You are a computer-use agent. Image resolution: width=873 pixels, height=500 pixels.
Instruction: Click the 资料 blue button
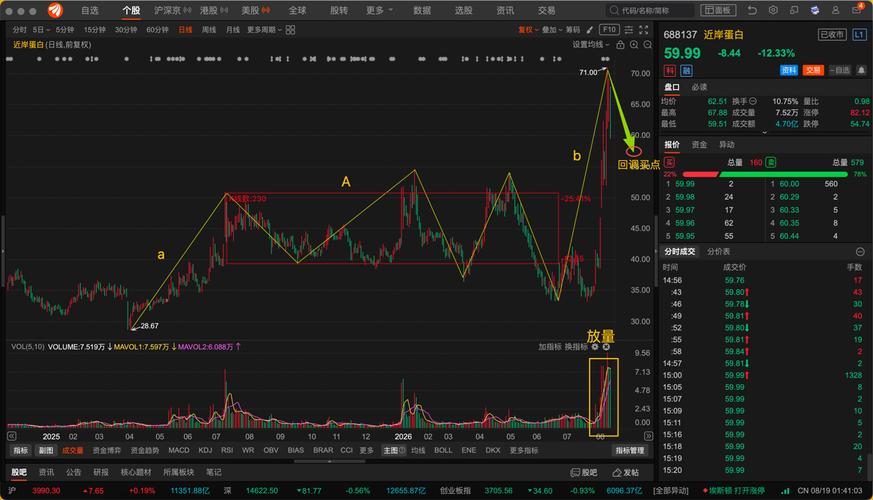coord(789,70)
